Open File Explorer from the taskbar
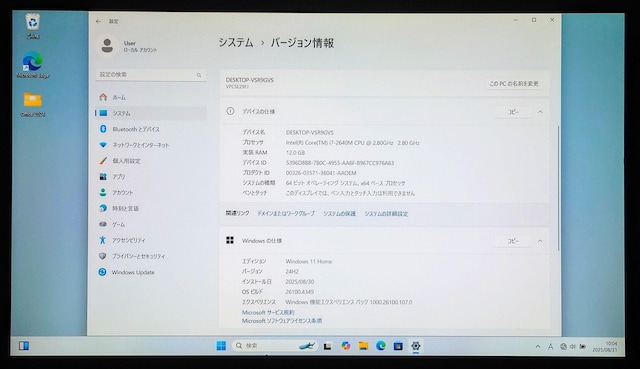The image size is (640, 369). 363,346
